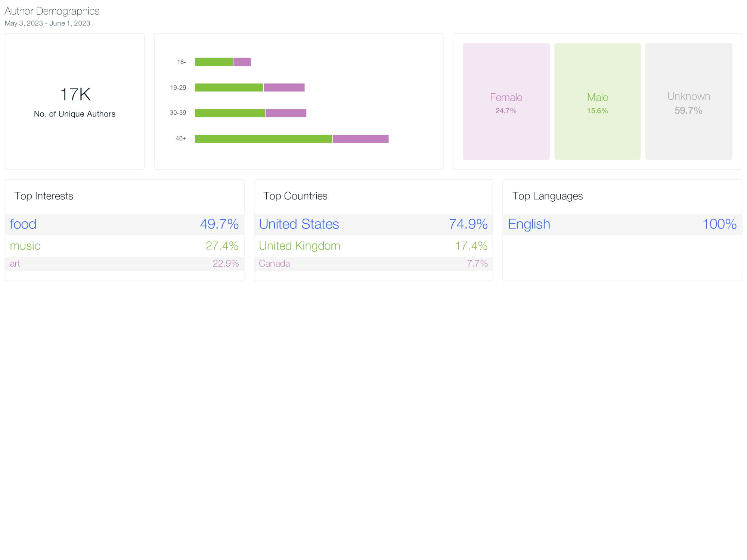Viewport: 747px width, 560px height.
Task: Click the purple bar for 19-29 age group
Action: (284, 88)
